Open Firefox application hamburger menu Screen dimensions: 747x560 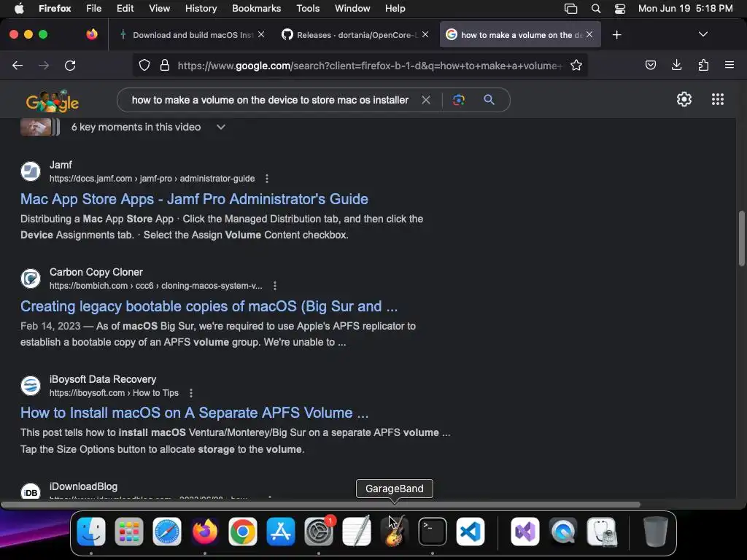coord(729,65)
